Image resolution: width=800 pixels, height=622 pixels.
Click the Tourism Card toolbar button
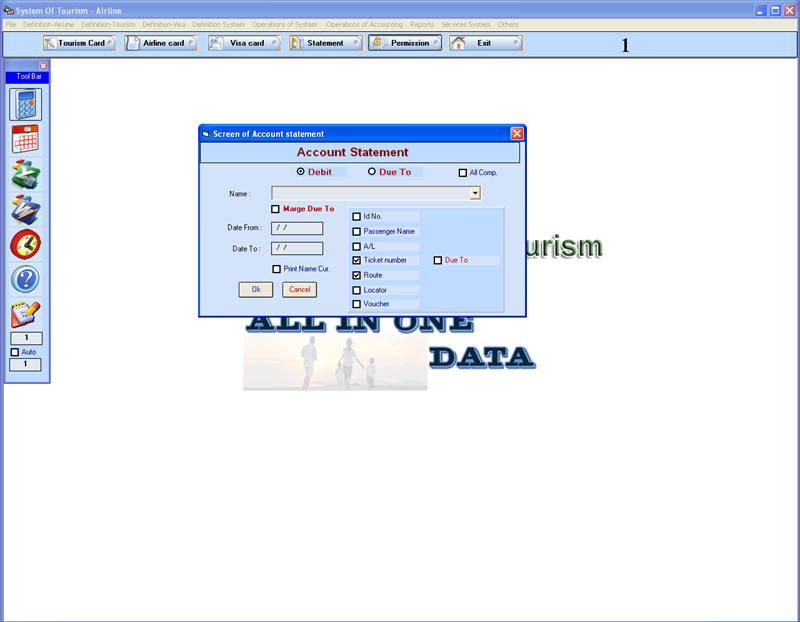tap(79, 43)
